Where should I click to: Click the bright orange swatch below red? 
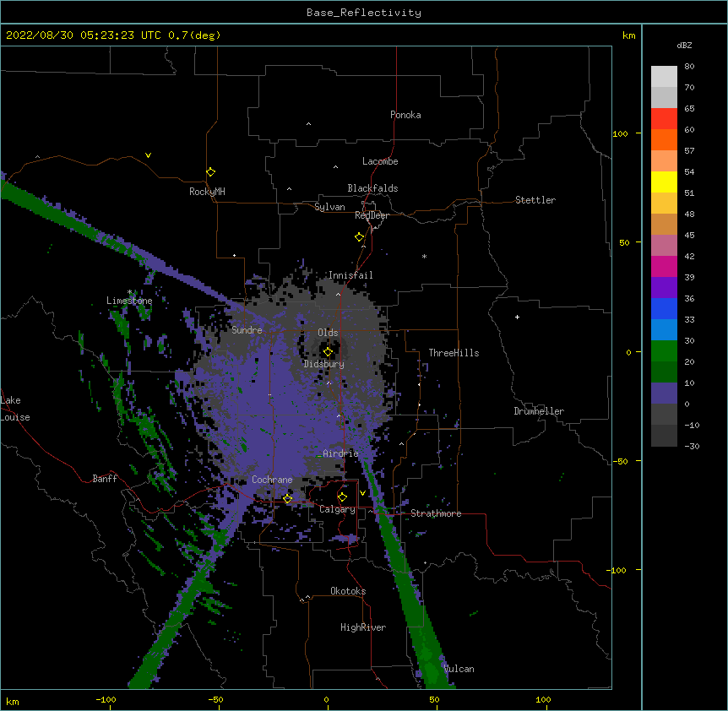(x=664, y=139)
